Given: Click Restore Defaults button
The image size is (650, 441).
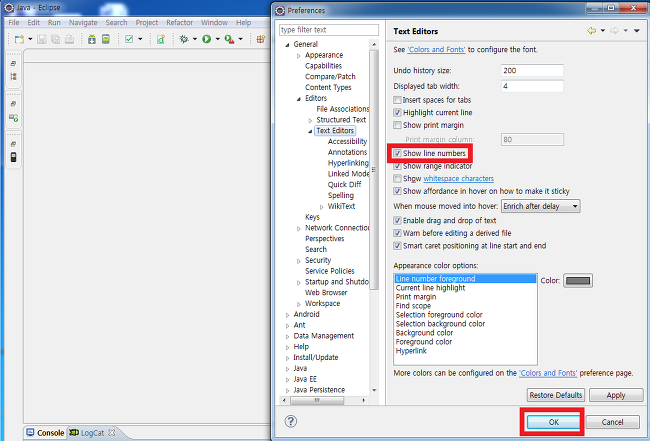Looking at the screenshot, I should pyautogui.click(x=555, y=395).
